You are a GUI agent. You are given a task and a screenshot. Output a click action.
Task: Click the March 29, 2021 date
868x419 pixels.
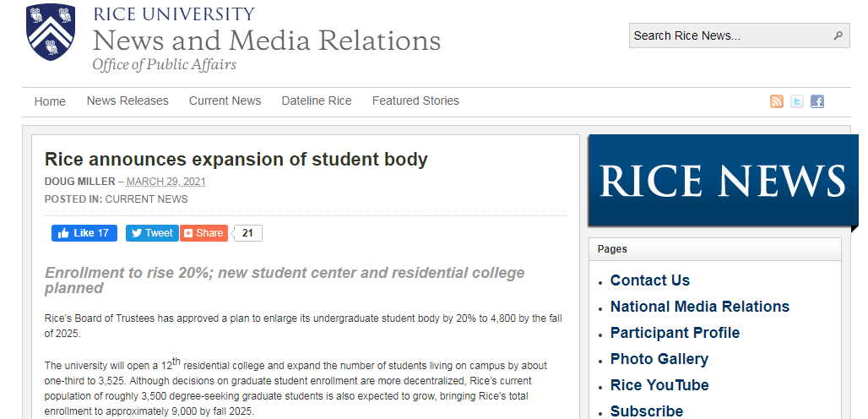tap(166, 182)
